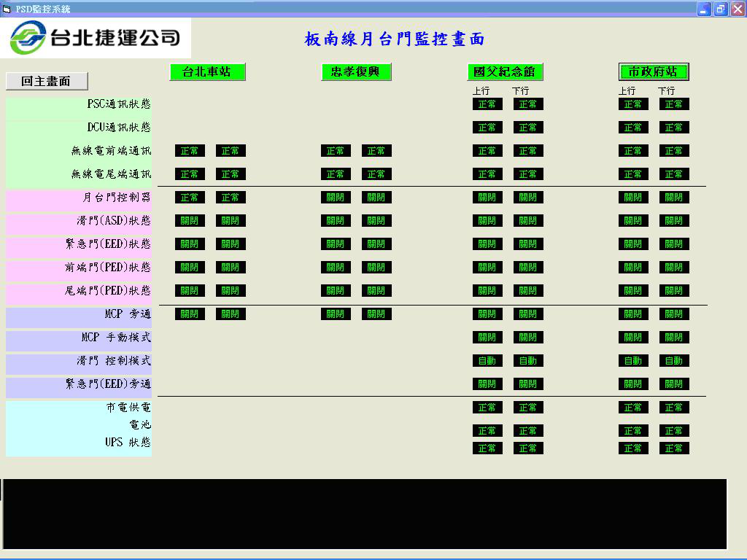This screenshot has height=560, width=747.
Task: Click 台北車站 left 無線電前端通訊 正常 indicator
Action: tap(190, 150)
